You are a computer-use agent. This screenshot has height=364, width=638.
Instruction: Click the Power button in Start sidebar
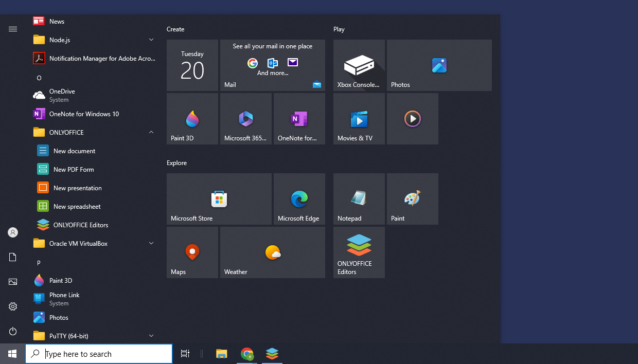click(x=13, y=331)
